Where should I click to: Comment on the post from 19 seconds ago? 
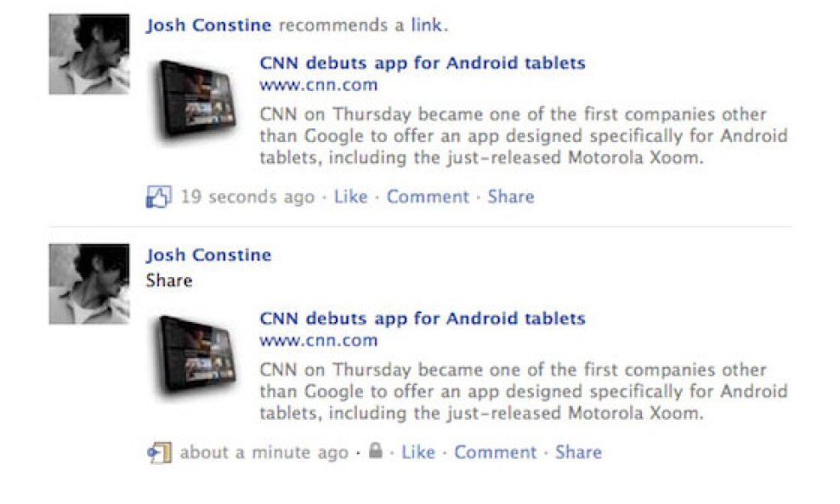428,197
